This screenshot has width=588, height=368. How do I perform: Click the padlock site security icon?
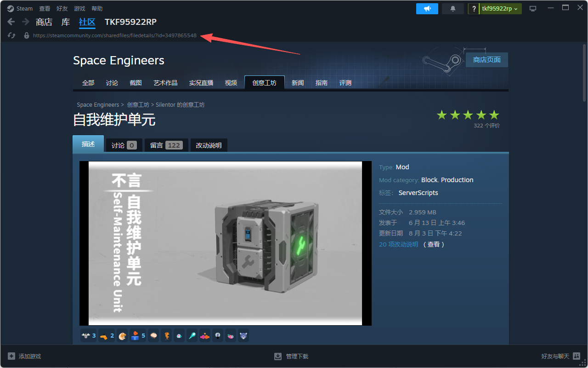[x=26, y=35]
